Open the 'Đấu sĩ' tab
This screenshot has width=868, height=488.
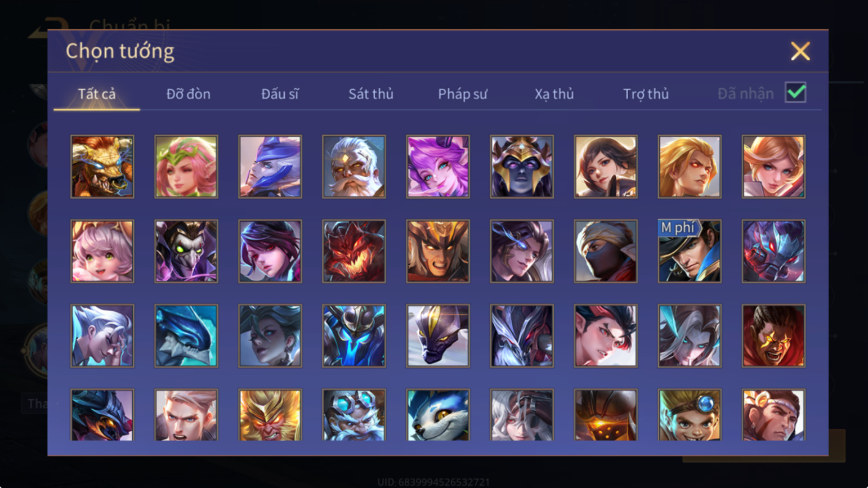[x=280, y=94]
